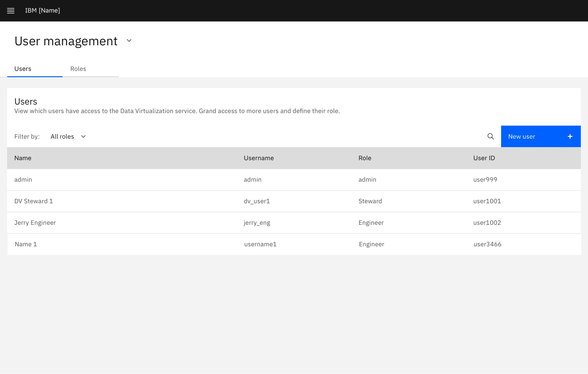Click the user1001 ID cell

pyautogui.click(x=487, y=201)
